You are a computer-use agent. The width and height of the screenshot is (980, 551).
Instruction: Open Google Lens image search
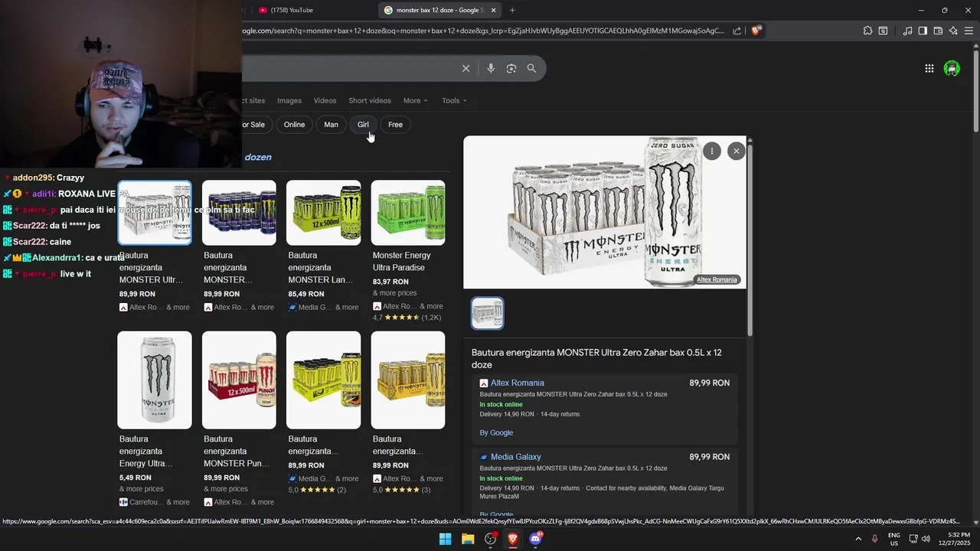[511, 68]
